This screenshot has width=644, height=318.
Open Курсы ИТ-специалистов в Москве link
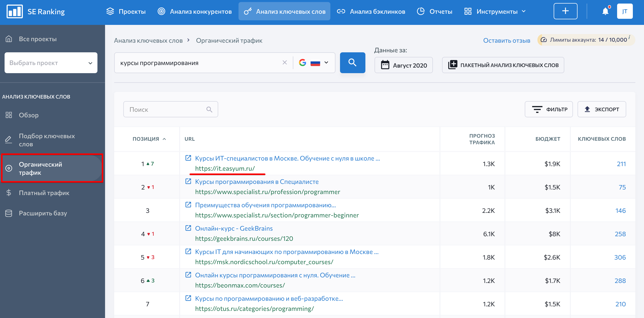[x=287, y=158]
